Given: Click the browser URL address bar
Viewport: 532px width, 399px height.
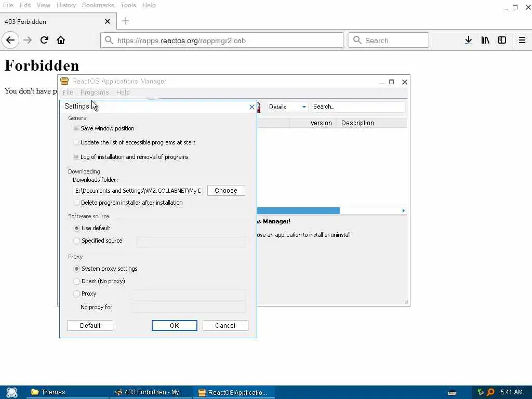Looking at the screenshot, I should (x=222, y=41).
